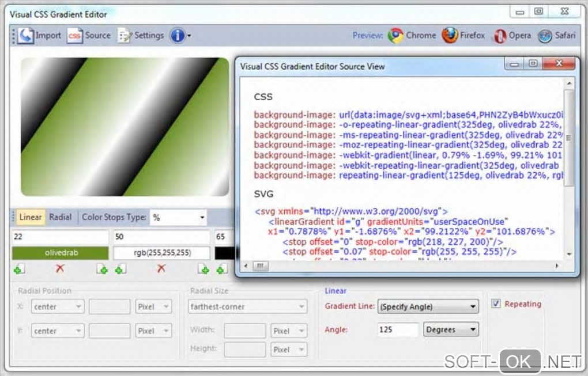Insert stop before the olivedrab stop

19,268
